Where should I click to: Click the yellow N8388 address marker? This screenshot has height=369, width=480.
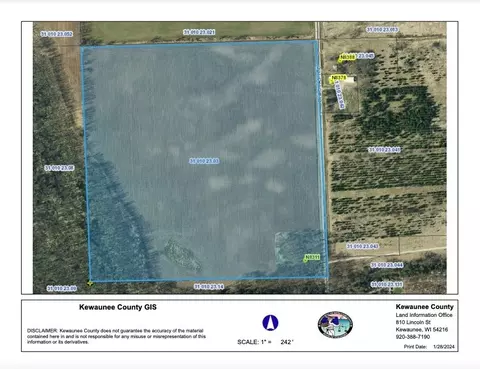pos(347,57)
